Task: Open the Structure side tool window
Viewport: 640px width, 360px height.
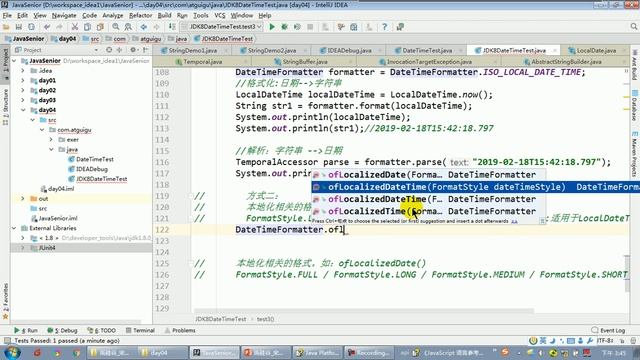Action: [x=5, y=107]
